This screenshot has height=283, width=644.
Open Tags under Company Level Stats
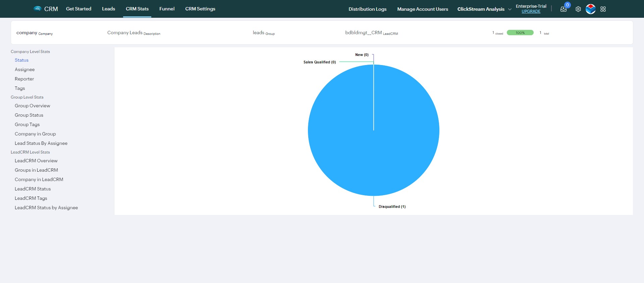(x=20, y=88)
